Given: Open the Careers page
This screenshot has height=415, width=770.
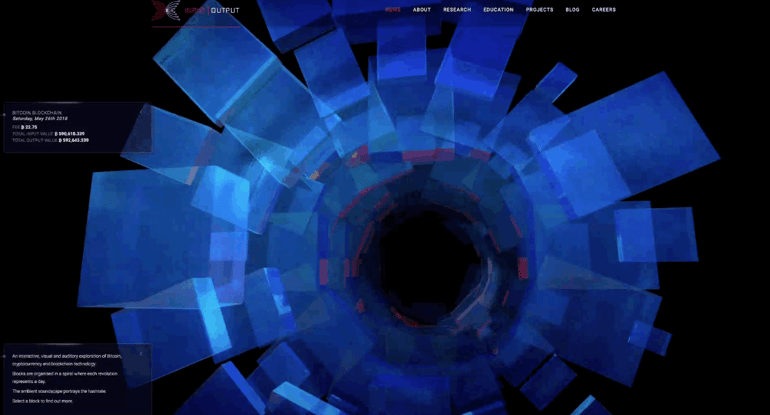Looking at the screenshot, I should (604, 10).
